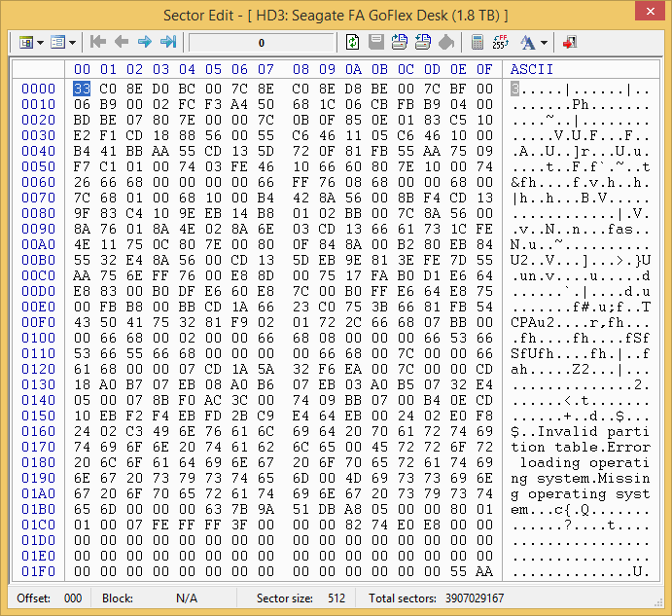Image resolution: width=672 pixels, height=616 pixels.
Task: Select highlighted byte 33 at offset 0000
Action: tap(82, 89)
